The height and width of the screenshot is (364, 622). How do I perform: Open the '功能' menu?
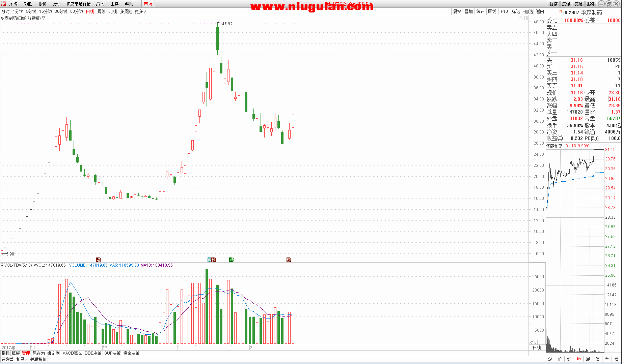pyautogui.click(x=28, y=4)
